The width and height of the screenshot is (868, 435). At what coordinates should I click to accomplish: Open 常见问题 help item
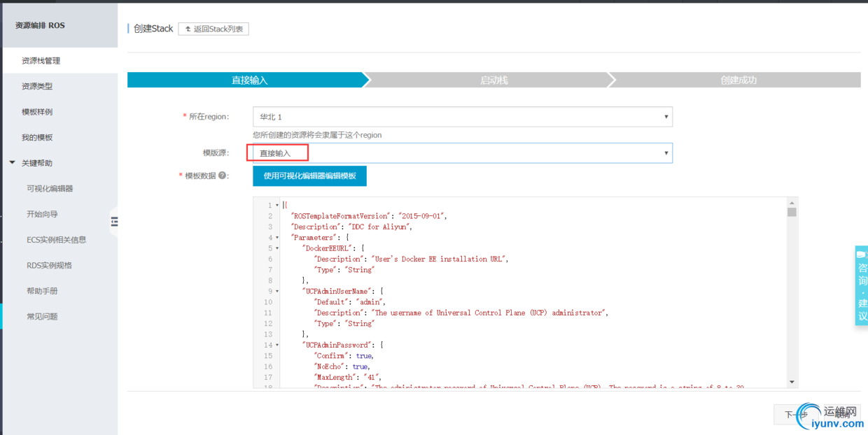pos(42,317)
